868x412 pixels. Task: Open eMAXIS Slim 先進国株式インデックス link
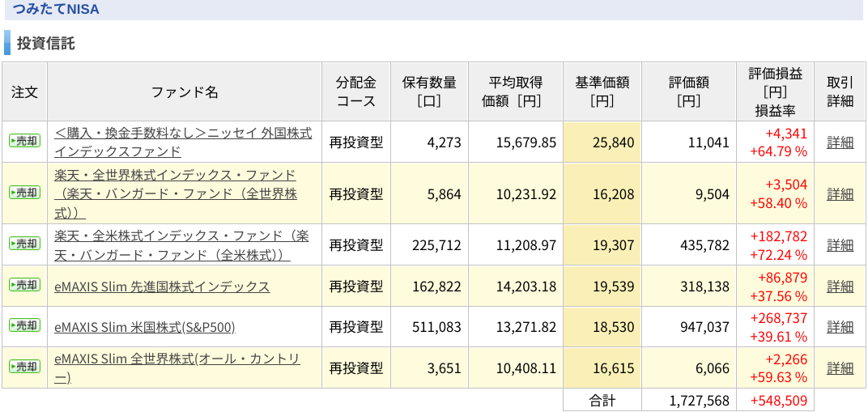[162, 287]
